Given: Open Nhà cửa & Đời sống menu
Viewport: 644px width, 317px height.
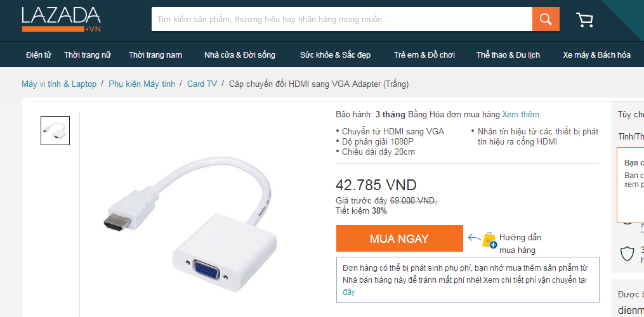Looking at the screenshot, I should pyautogui.click(x=240, y=55).
